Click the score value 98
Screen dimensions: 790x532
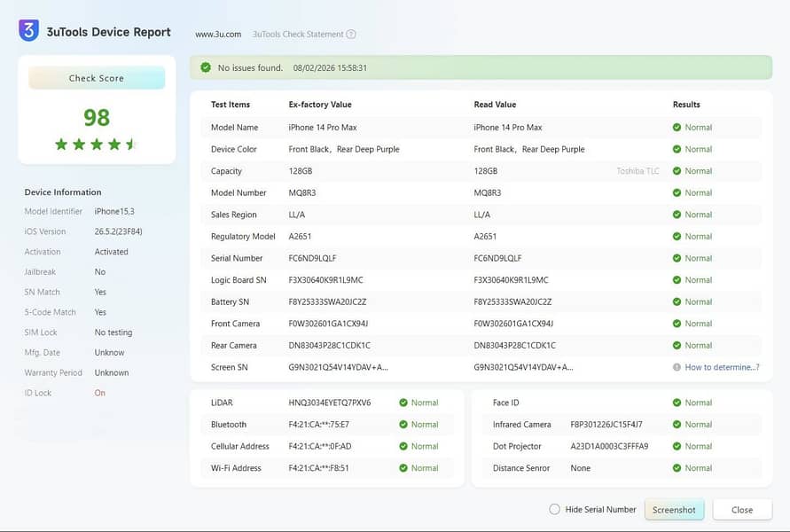97,117
